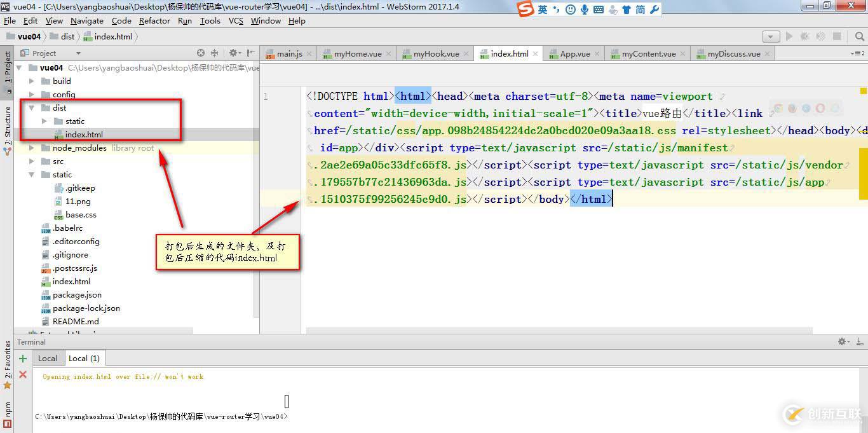Add a new terminal session

pyautogui.click(x=23, y=359)
